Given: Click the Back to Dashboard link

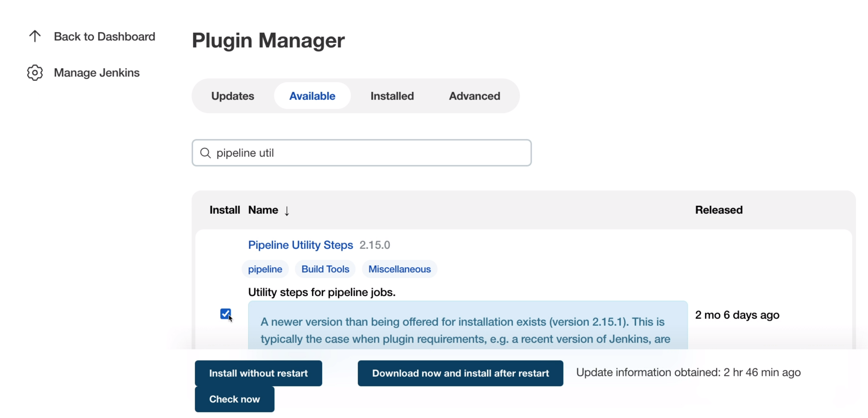Looking at the screenshot, I should click(105, 36).
